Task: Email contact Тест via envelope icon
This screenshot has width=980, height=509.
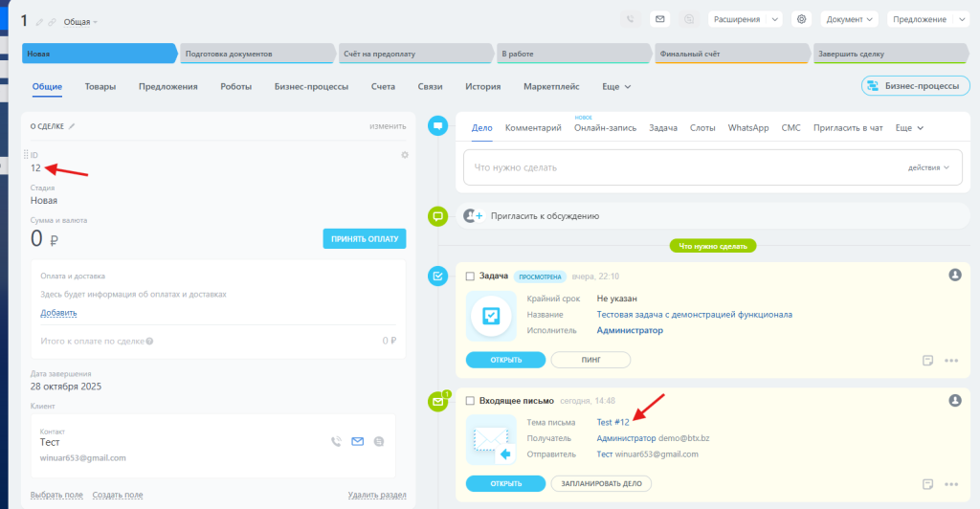Action: pos(358,442)
